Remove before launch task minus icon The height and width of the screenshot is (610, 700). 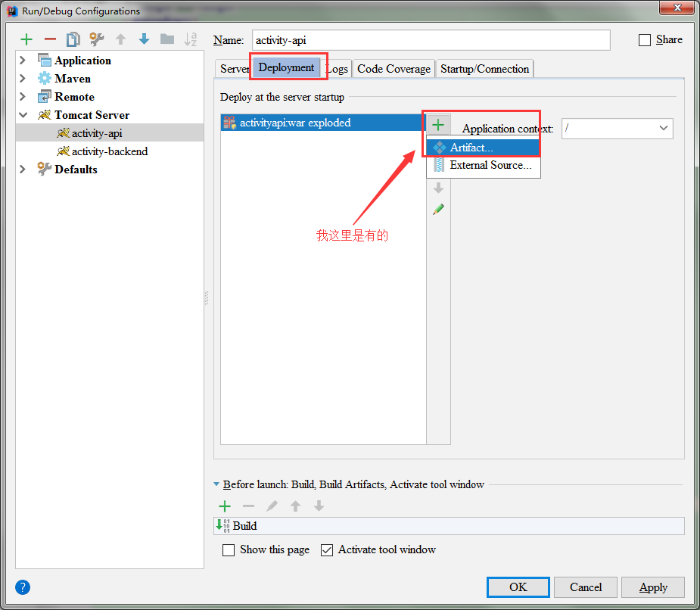[x=249, y=506]
